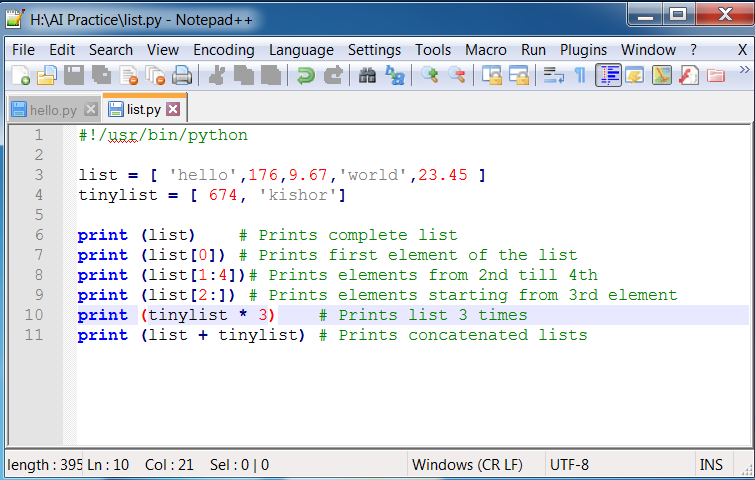This screenshot has height=480, width=755.
Task: Click the status bar resize grip
Action: click(746, 469)
